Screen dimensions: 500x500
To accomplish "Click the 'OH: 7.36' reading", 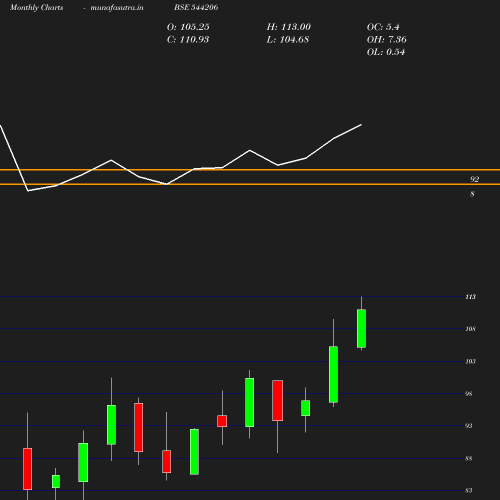I will pos(387,40).
